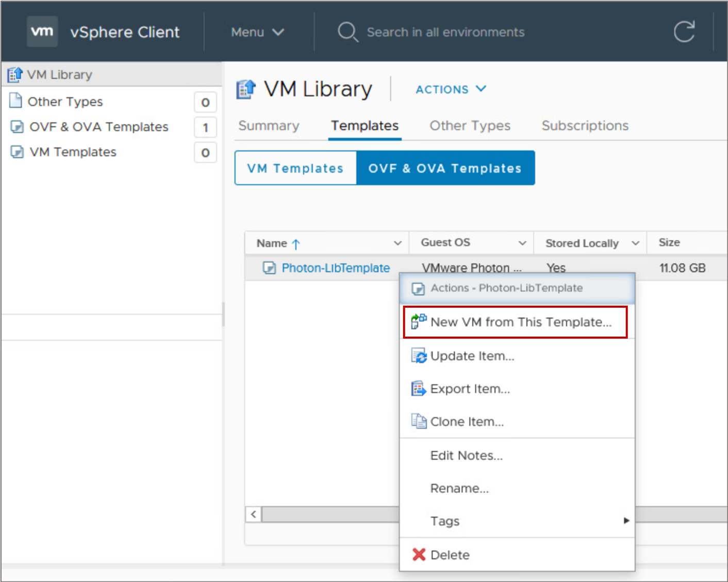The image size is (728, 582).
Task: Open the Stored Locally column chevron
Action: click(x=636, y=243)
